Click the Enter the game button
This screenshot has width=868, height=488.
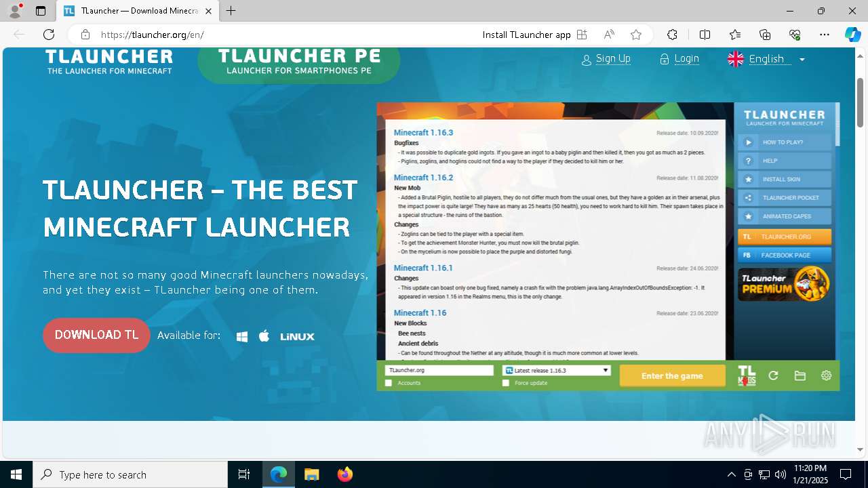pos(672,375)
